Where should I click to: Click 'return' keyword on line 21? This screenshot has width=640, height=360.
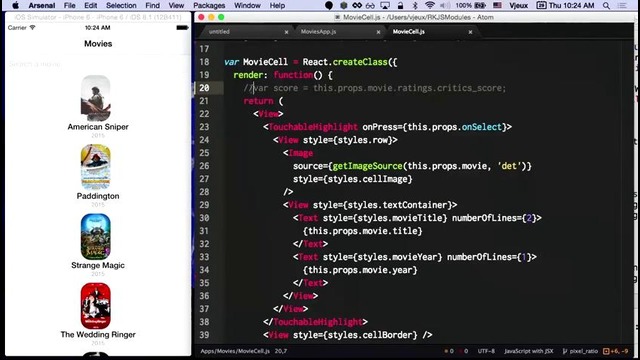point(258,101)
